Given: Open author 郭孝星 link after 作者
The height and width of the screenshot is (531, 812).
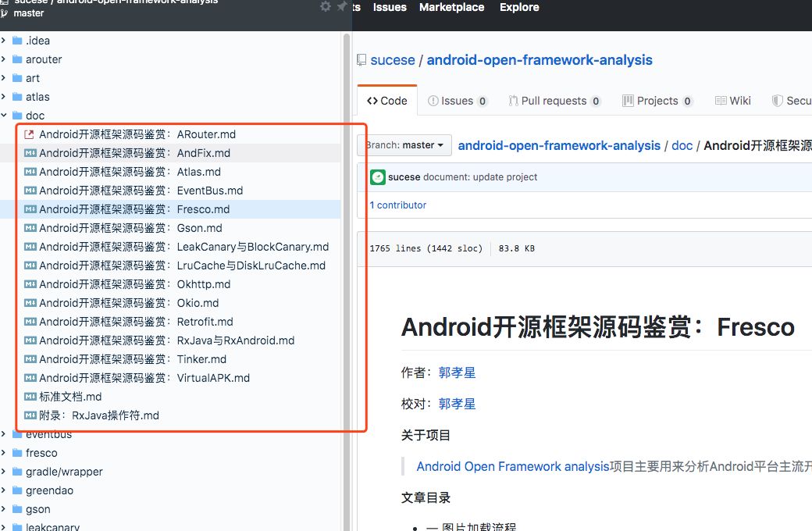Looking at the screenshot, I should click(x=457, y=372).
